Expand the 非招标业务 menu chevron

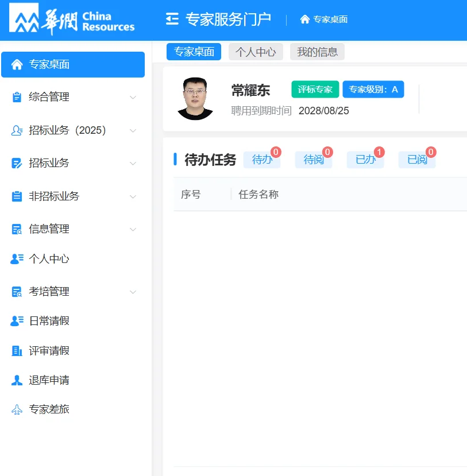[133, 196]
